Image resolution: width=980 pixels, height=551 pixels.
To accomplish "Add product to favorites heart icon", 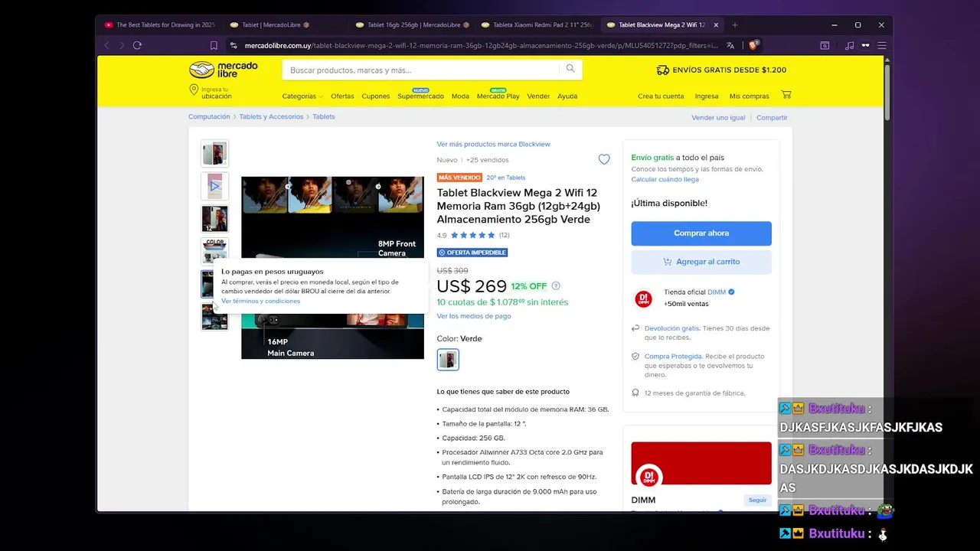I will click(604, 159).
